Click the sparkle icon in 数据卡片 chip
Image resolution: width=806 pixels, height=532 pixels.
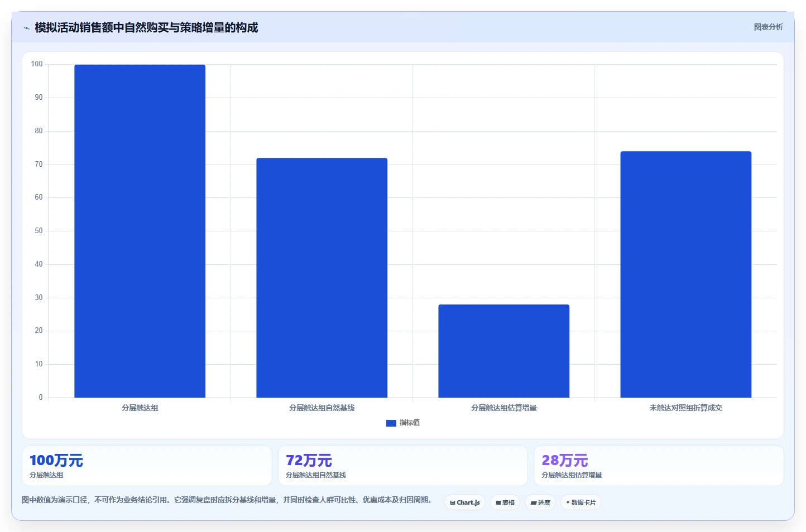click(568, 502)
